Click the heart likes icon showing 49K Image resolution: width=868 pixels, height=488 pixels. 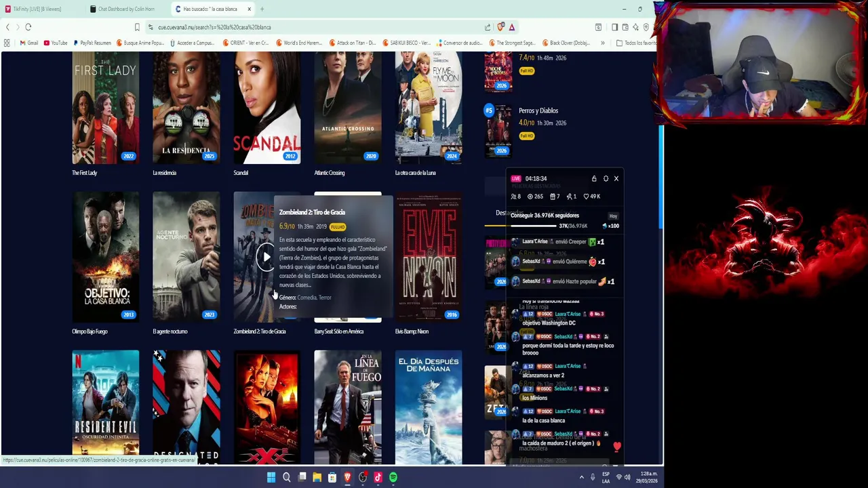pos(587,197)
